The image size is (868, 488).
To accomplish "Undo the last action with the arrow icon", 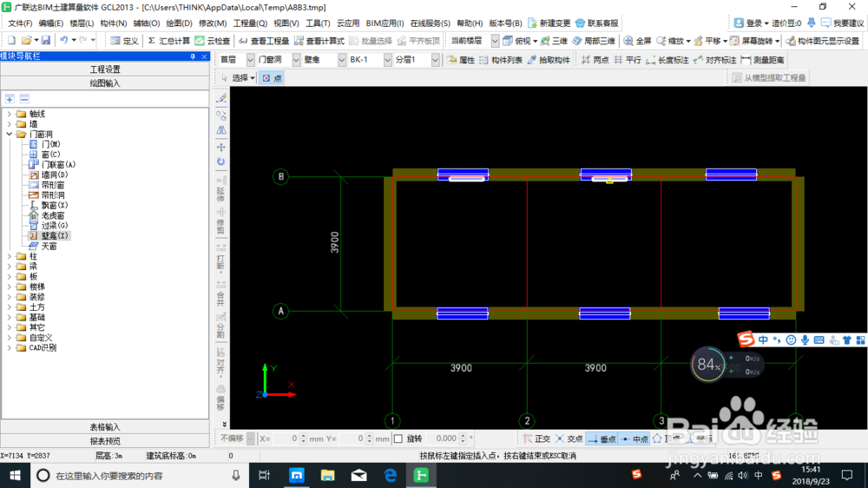I will (x=64, y=41).
